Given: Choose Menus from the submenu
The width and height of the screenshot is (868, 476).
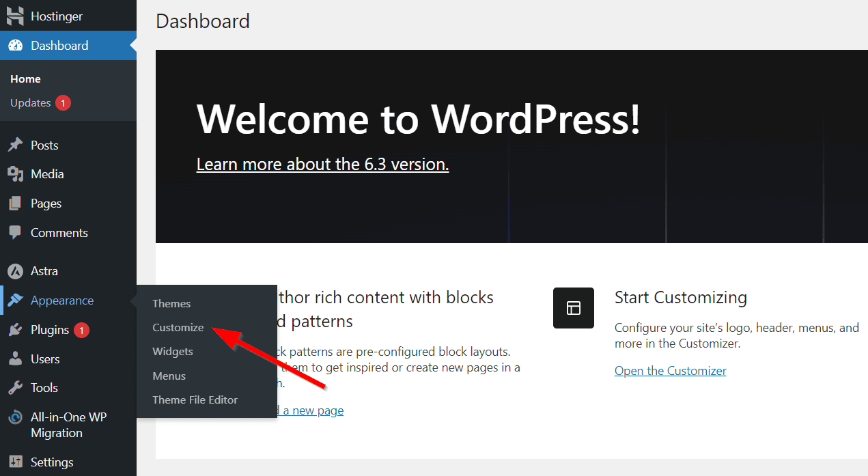Looking at the screenshot, I should click(169, 376).
